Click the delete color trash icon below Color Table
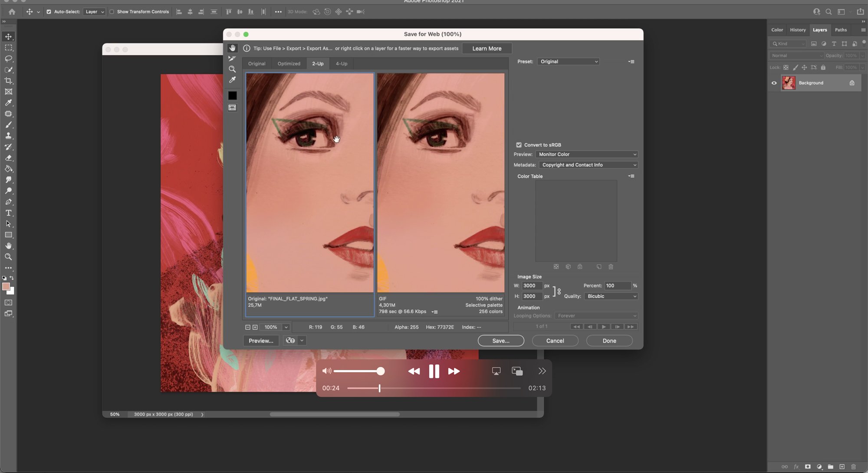The height and width of the screenshot is (473, 868). 611,266
